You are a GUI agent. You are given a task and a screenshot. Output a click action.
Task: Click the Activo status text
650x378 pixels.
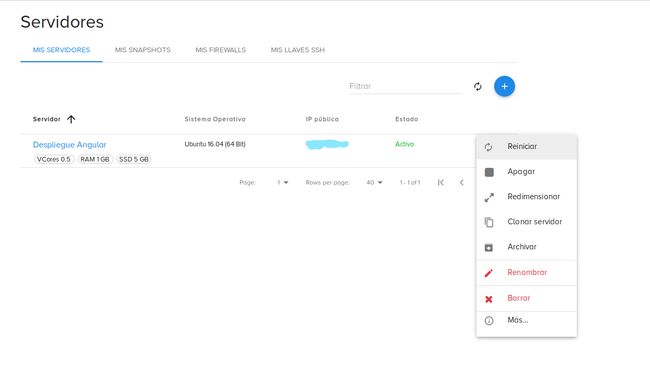[x=404, y=144]
